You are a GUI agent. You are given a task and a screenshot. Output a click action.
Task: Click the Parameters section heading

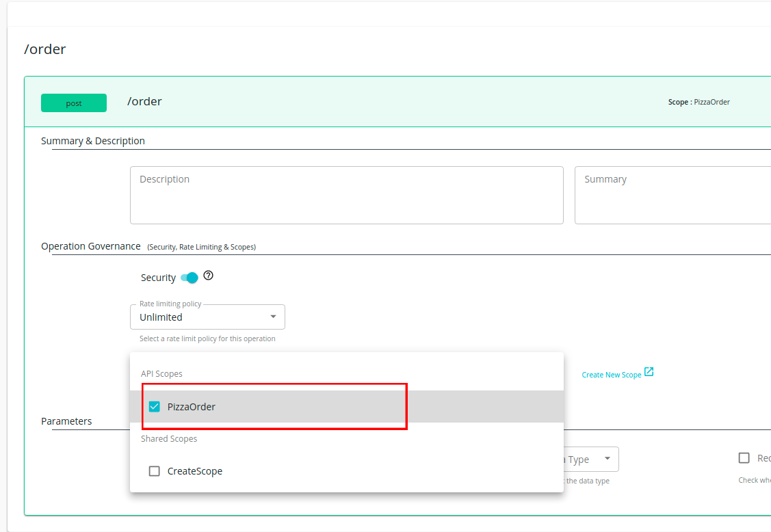[x=66, y=421]
